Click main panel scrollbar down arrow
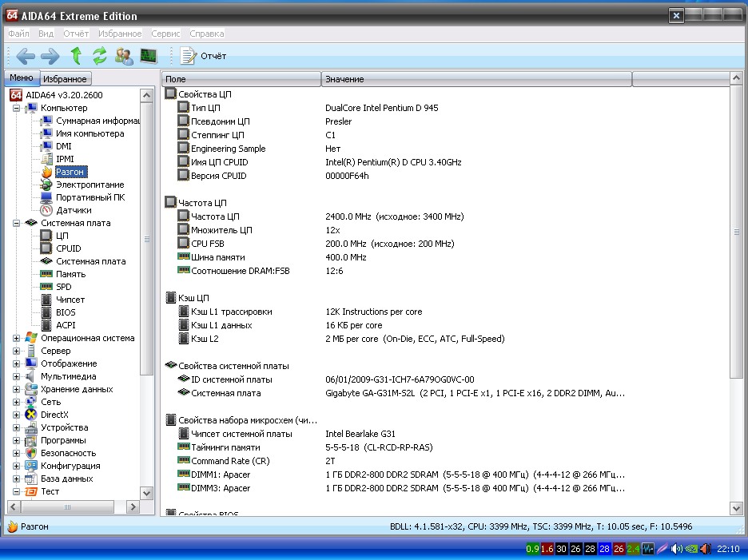Screen dimensions: 748x560 [736, 509]
